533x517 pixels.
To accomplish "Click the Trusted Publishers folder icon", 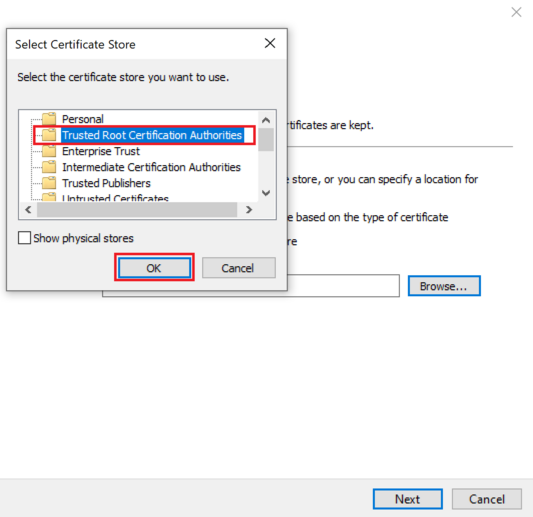I will point(49,183).
